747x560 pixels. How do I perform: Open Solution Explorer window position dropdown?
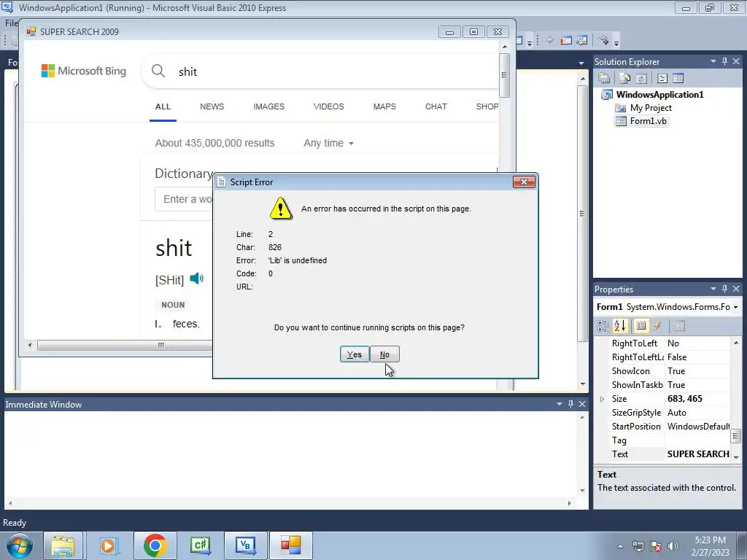click(x=713, y=61)
